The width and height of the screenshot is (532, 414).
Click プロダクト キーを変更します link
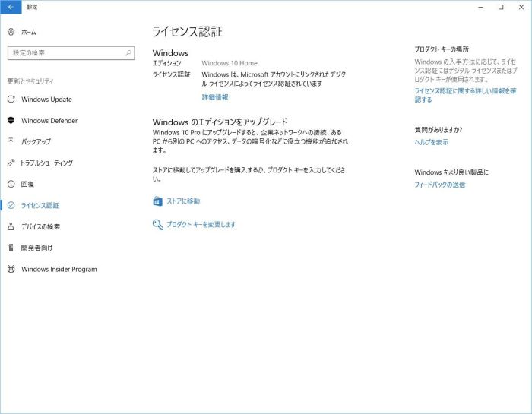201,224
